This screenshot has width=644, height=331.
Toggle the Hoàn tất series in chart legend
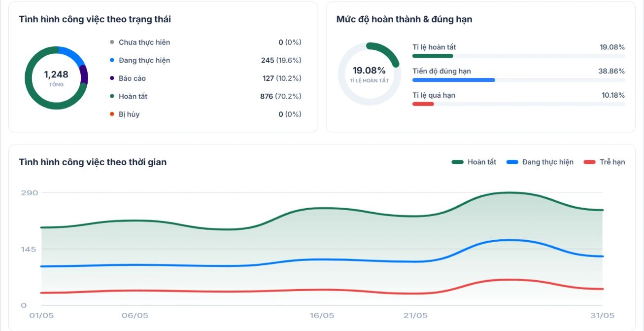tap(474, 162)
